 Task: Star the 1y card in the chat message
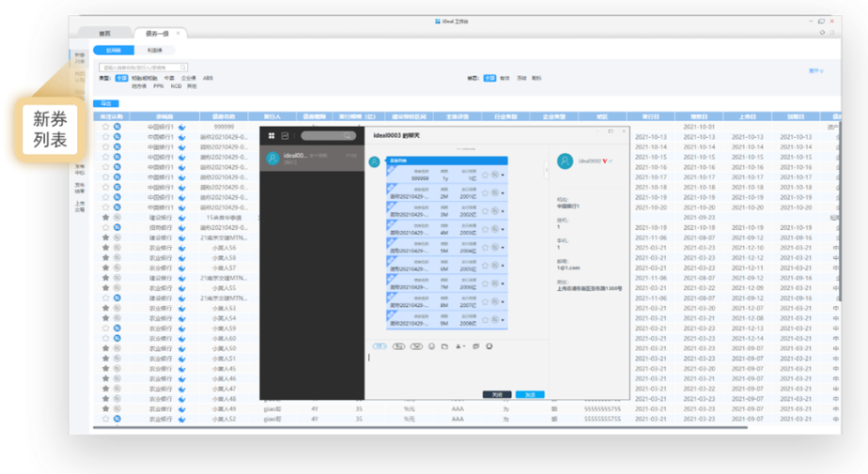[x=485, y=175]
